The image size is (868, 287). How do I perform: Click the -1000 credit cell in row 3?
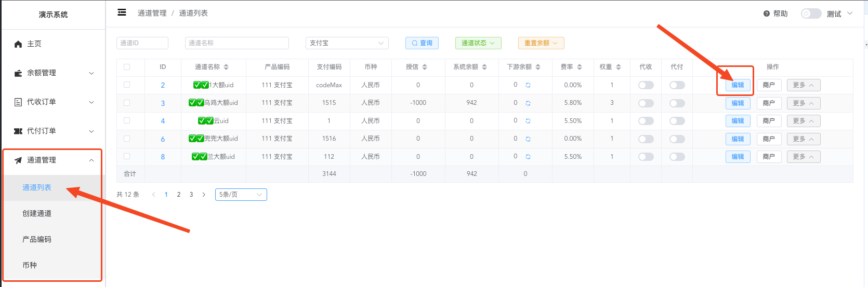click(x=418, y=103)
